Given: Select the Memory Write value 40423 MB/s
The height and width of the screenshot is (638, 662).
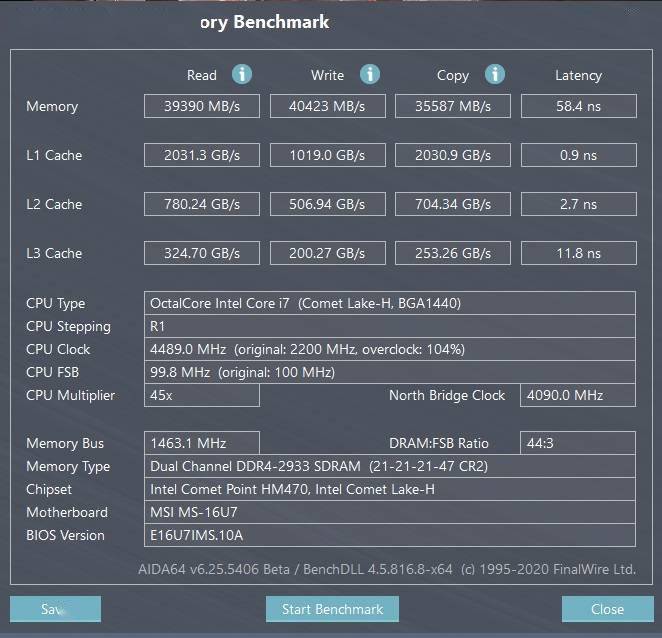Looking at the screenshot, I should [328, 106].
